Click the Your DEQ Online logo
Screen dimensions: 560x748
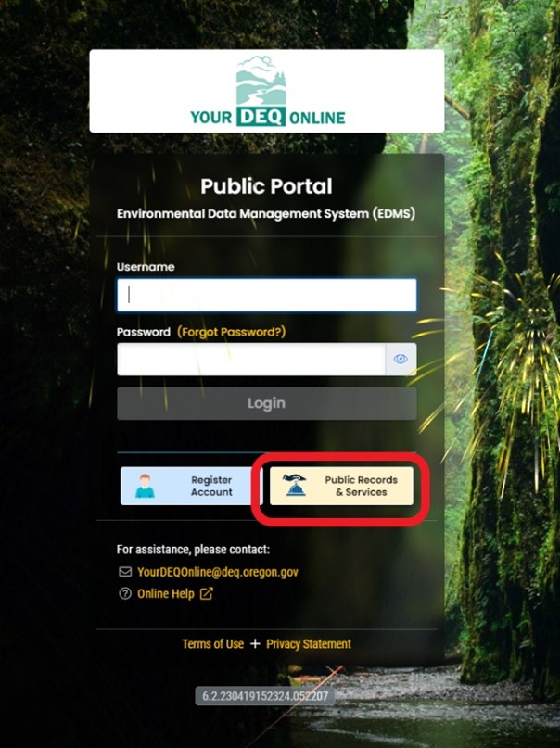267,91
